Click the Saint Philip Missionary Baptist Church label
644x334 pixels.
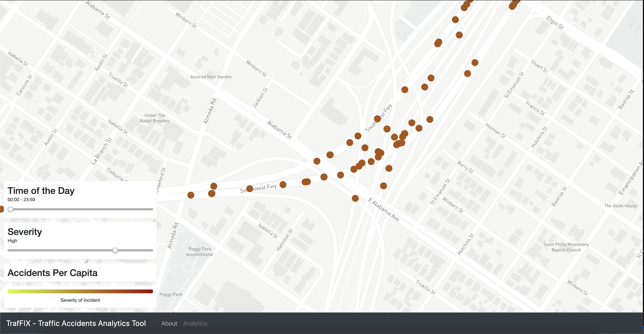(x=566, y=247)
